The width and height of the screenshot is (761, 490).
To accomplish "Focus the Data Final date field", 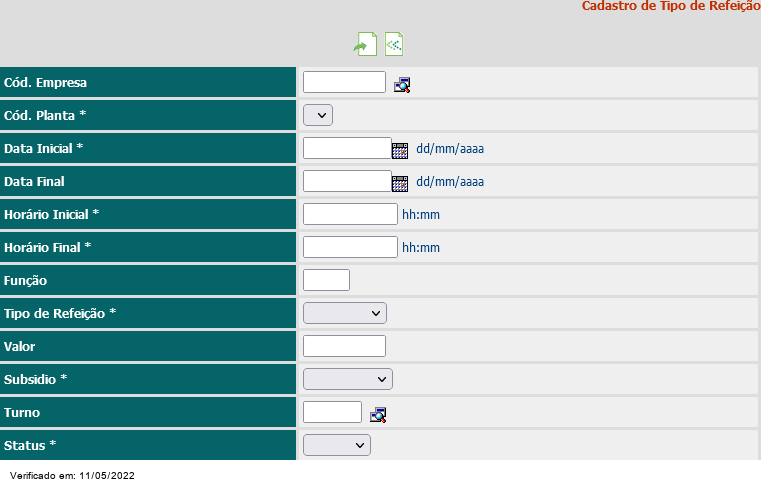I will tap(347, 181).
